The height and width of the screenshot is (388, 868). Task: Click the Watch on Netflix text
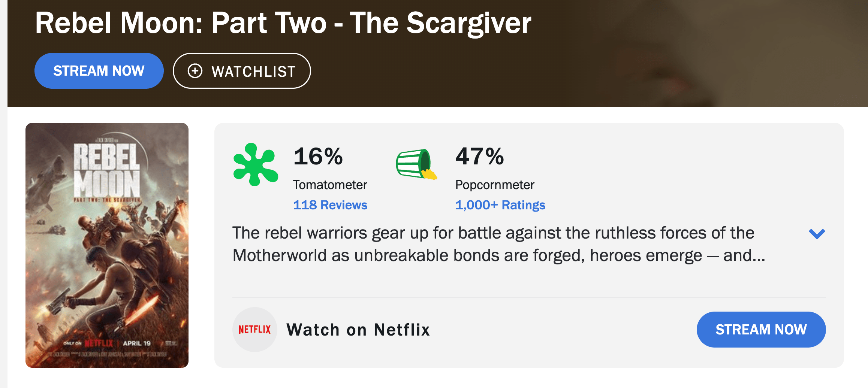(358, 330)
